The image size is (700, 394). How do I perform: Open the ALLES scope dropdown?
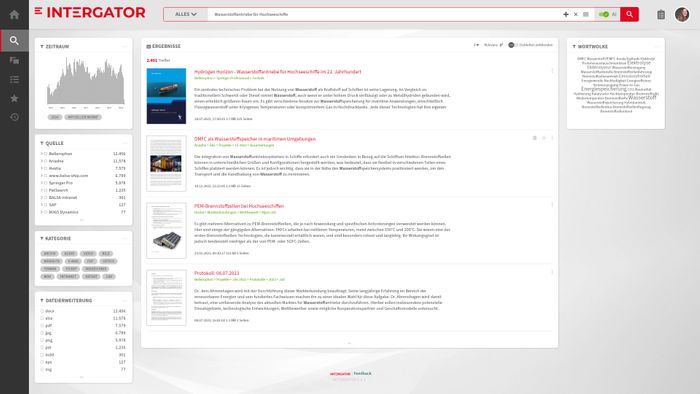pyautogui.click(x=186, y=14)
